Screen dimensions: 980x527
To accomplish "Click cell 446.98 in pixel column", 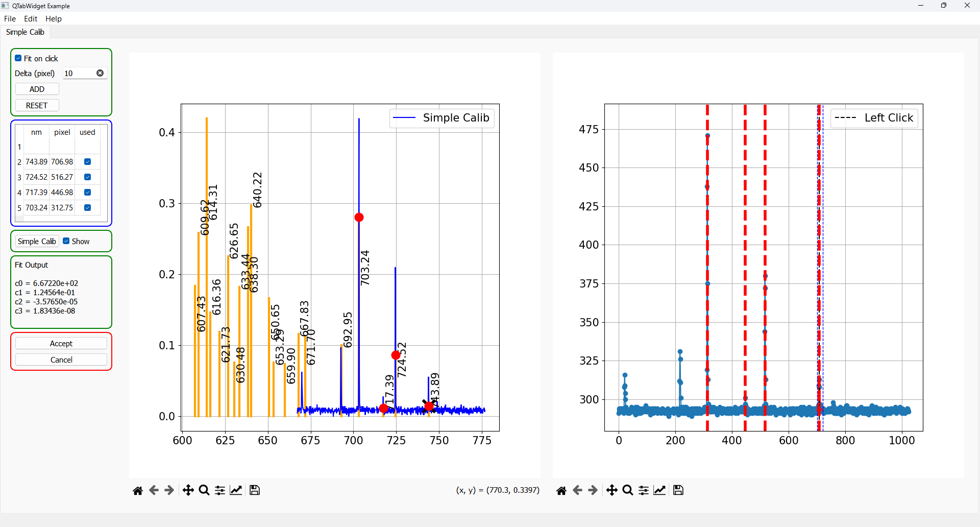I will (x=62, y=193).
